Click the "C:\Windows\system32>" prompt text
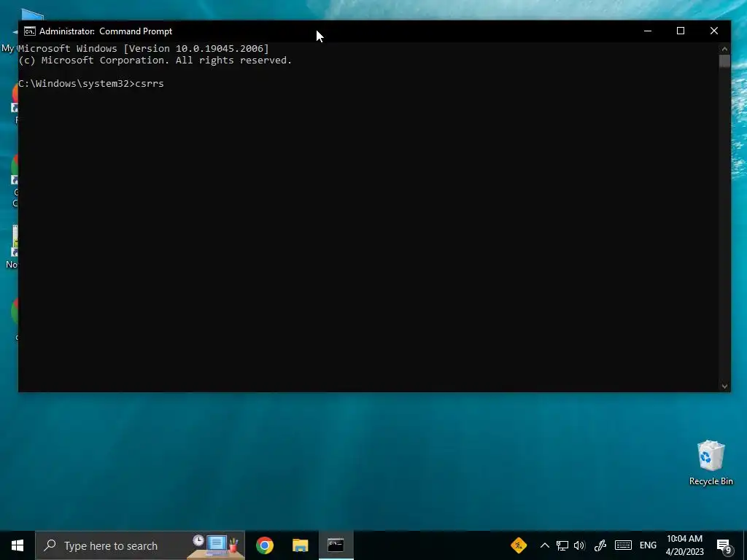Viewport: 747px width, 560px height. pos(76,84)
